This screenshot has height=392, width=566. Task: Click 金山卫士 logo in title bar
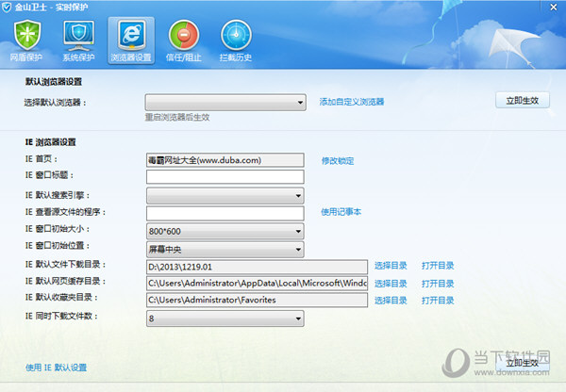click(8, 7)
